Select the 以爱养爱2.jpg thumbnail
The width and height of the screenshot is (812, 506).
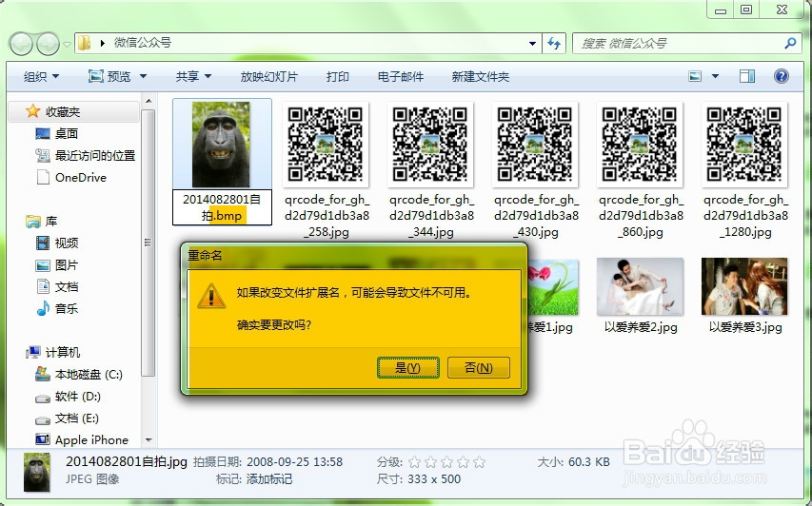tap(640, 286)
